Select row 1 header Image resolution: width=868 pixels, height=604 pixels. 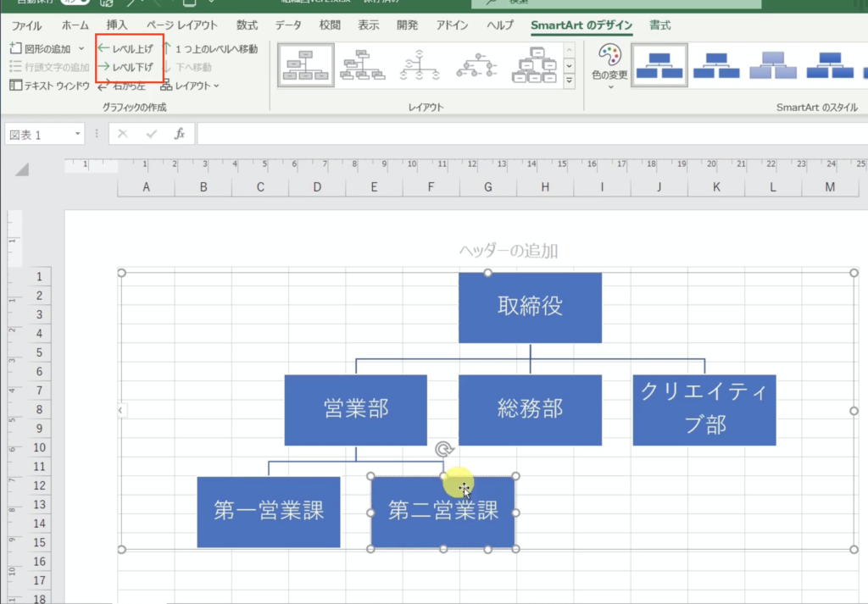click(39, 276)
